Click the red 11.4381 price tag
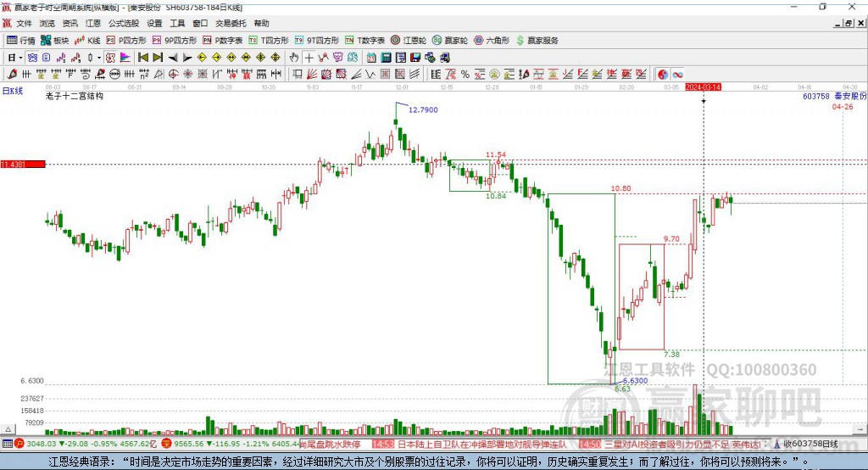Image resolution: width=868 pixels, height=470 pixels. (x=23, y=164)
